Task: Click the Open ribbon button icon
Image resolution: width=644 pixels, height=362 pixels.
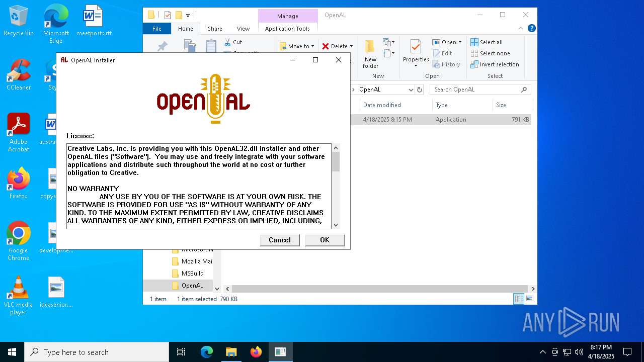Action: pyautogui.click(x=436, y=42)
